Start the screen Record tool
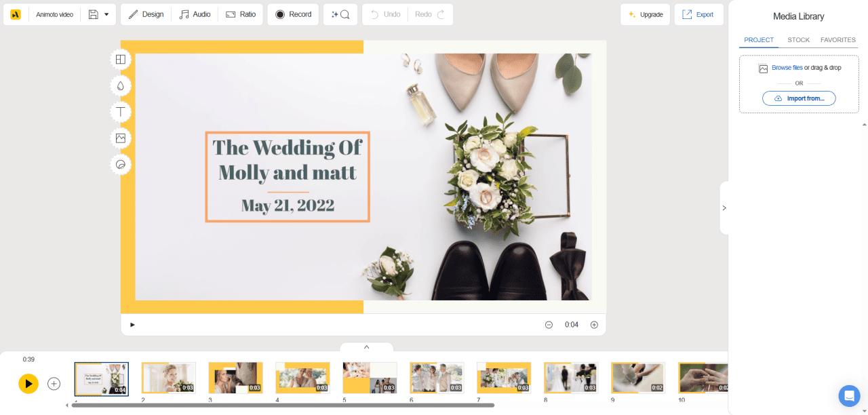The width and height of the screenshot is (868, 415). (x=293, y=14)
